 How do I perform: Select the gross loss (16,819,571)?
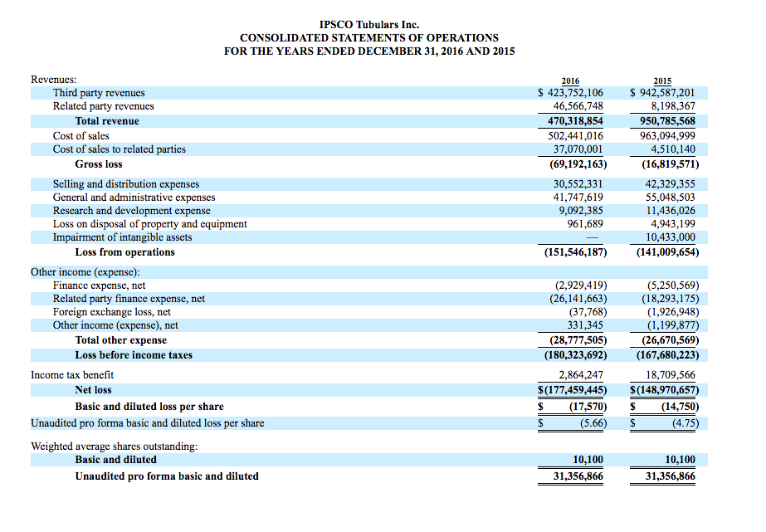671,164
